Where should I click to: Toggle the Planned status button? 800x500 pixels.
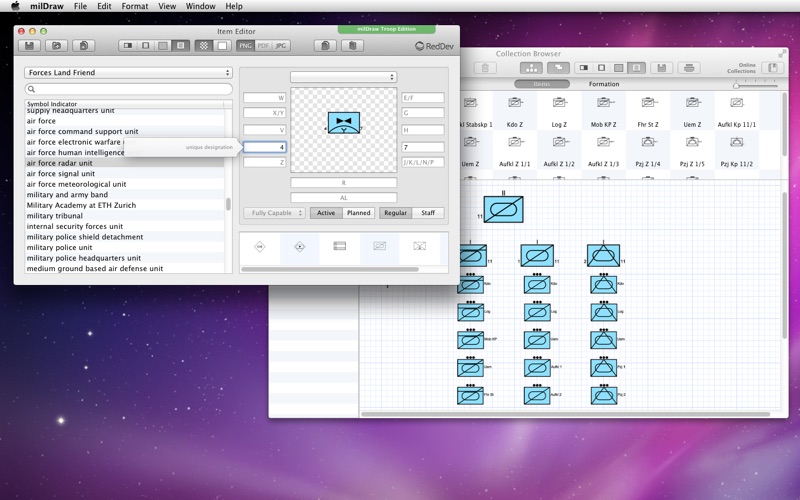[x=359, y=213]
